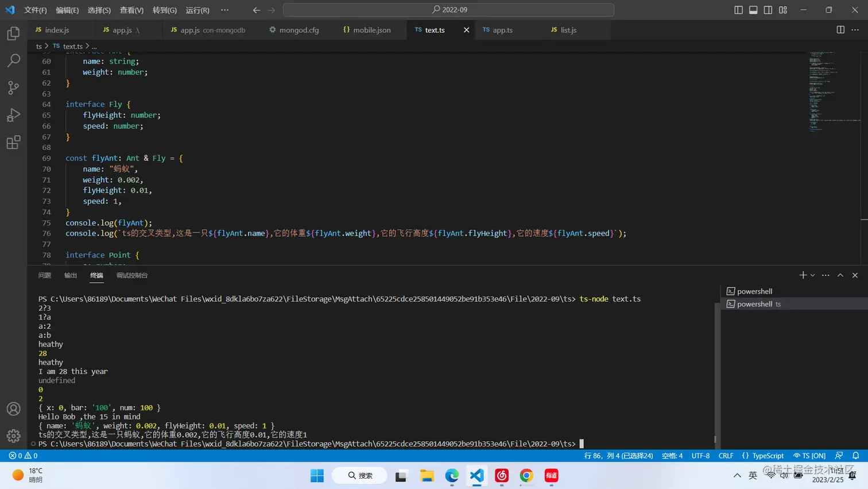Open the terminal launch profile dropdown arrow
The width and height of the screenshot is (868, 489).
coord(813,275)
